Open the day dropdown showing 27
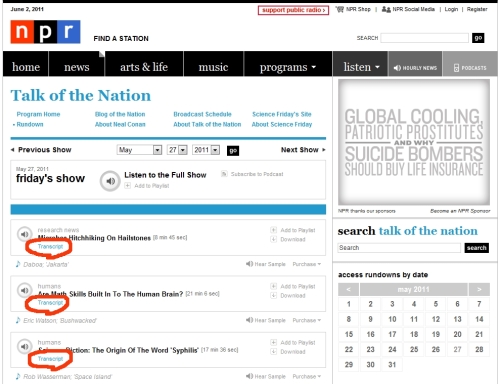The width and height of the screenshot is (500, 384). (x=177, y=150)
